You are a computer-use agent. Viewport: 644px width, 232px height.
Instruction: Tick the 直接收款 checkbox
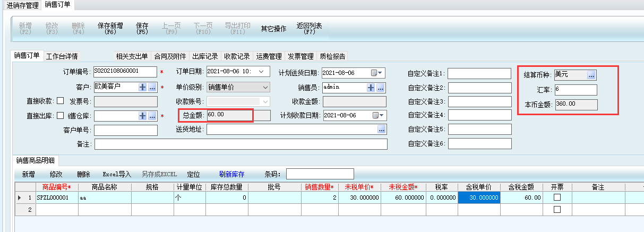click(x=61, y=101)
